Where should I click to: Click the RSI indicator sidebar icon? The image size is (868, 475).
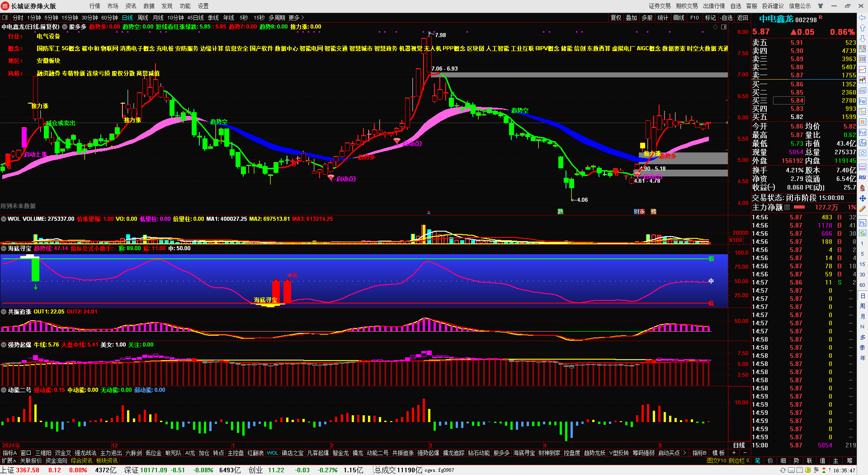863,177
